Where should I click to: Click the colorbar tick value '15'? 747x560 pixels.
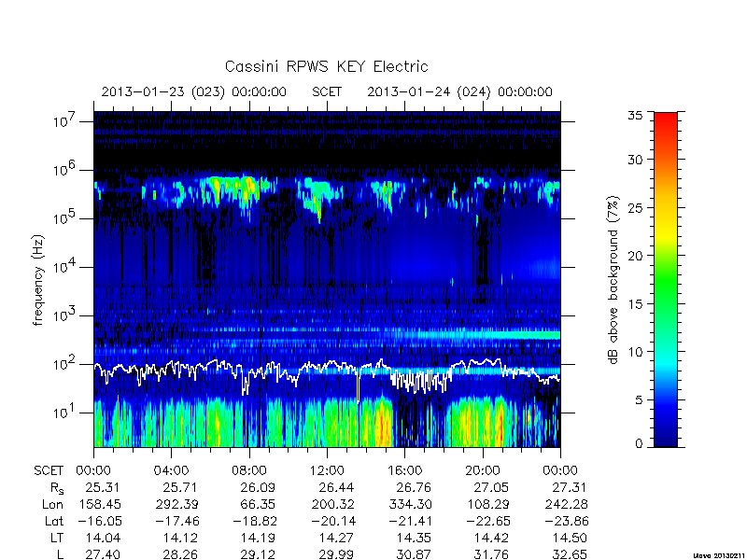coord(635,304)
